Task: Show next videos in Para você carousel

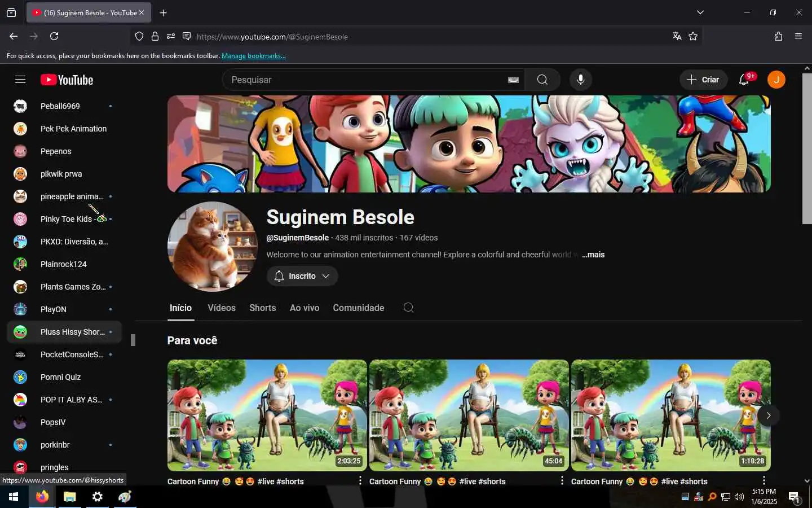Action: coord(768,415)
